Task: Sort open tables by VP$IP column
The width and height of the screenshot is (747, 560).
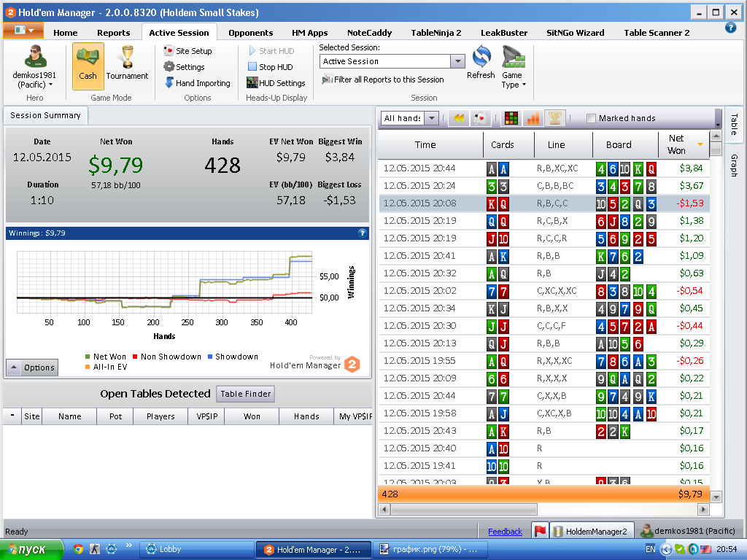Action: click(x=206, y=416)
